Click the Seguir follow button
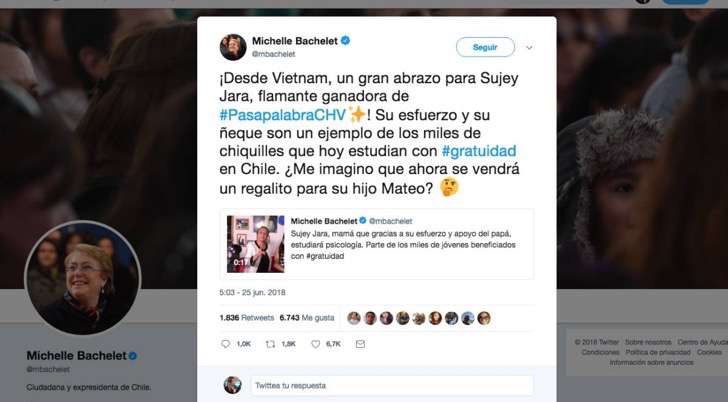This screenshot has width=728, height=402. (485, 47)
